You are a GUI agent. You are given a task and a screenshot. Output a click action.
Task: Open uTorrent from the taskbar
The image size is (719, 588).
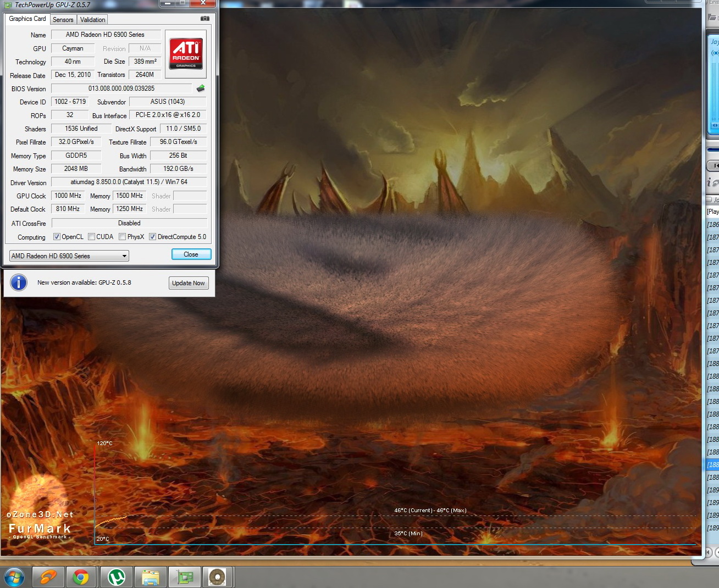coord(116,578)
